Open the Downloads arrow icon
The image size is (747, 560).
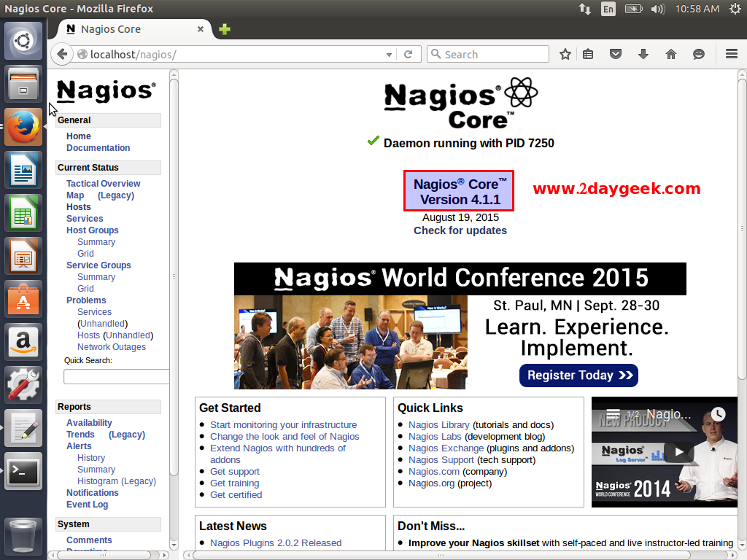pyautogui.click(x=643, y=54)
